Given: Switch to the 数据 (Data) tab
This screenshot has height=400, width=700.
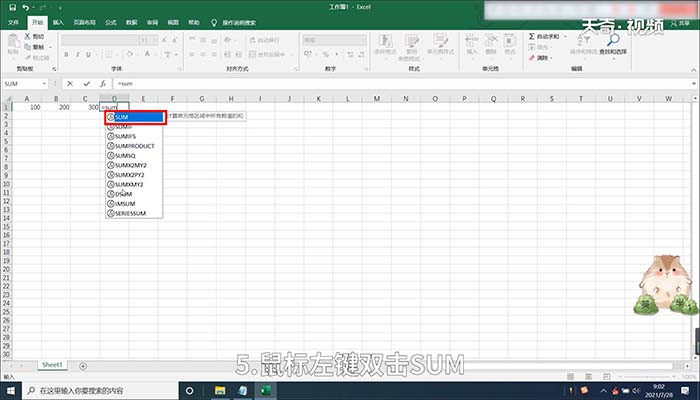Looking at the screenshot, I should click(x=131, y=22).
